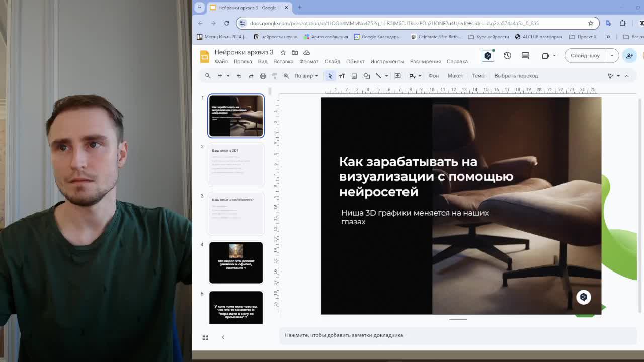Image resolution: width=644 pixels, height=362 pixels.
Task: Open the Формат menu
Action: click(309, 61)
